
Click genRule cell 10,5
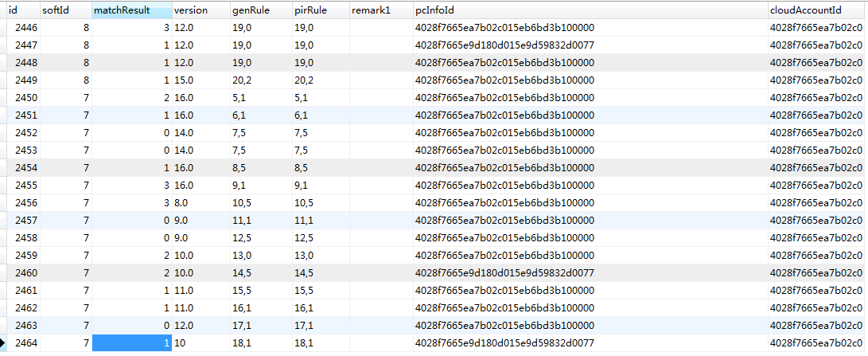pyautogui.click(x=261, y=203)
